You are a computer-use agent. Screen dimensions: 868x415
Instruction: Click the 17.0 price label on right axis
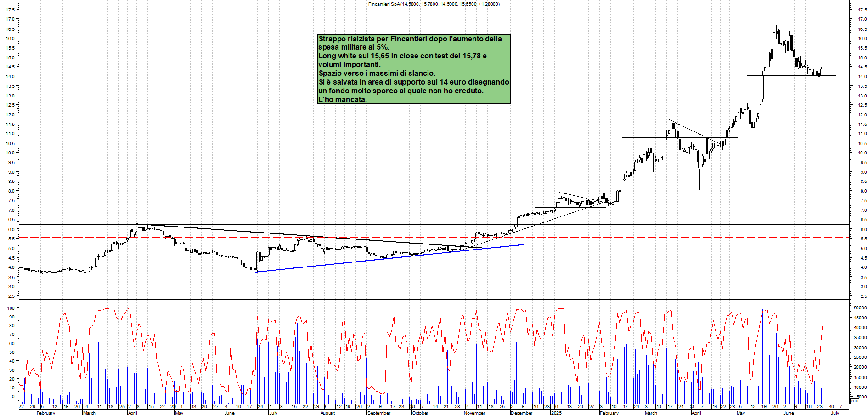[x=862, y=19]
